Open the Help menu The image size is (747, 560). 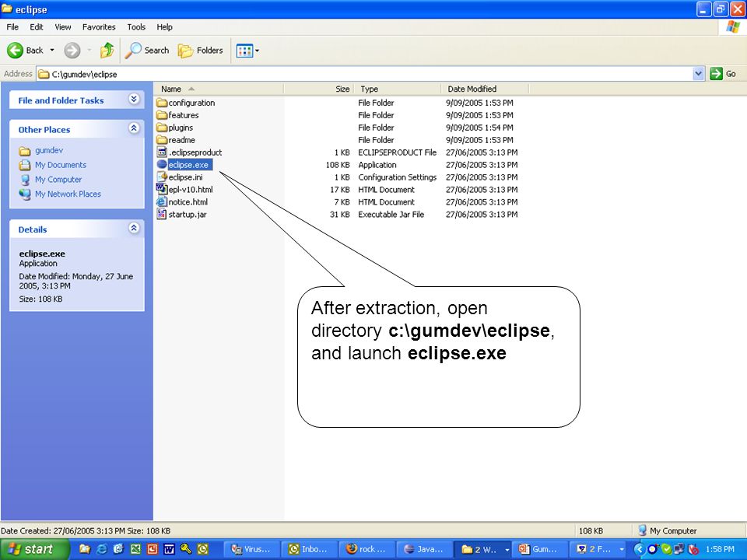[x=164, y=27]
